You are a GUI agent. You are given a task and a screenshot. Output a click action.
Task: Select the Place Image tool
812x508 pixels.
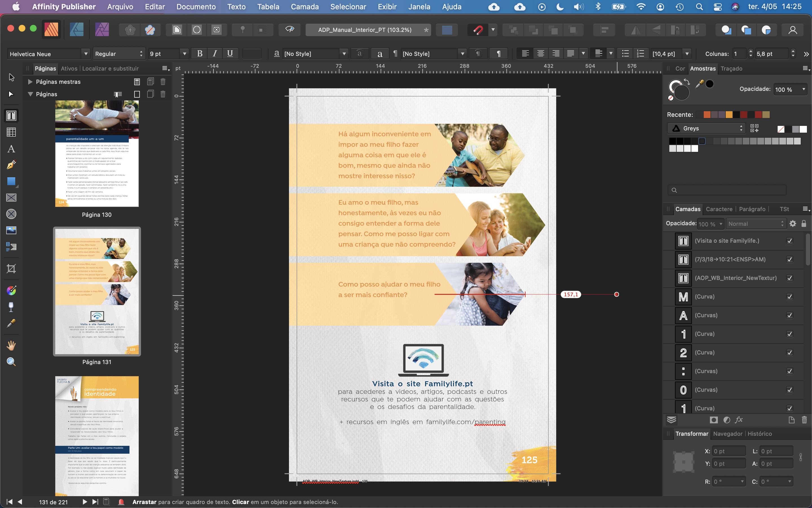tap(11, 231)
